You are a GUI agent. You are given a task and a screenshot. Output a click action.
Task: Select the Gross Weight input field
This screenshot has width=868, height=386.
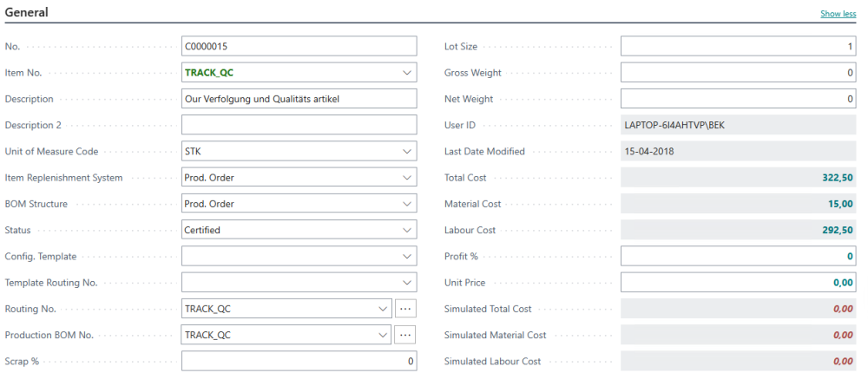pos(738,73)
